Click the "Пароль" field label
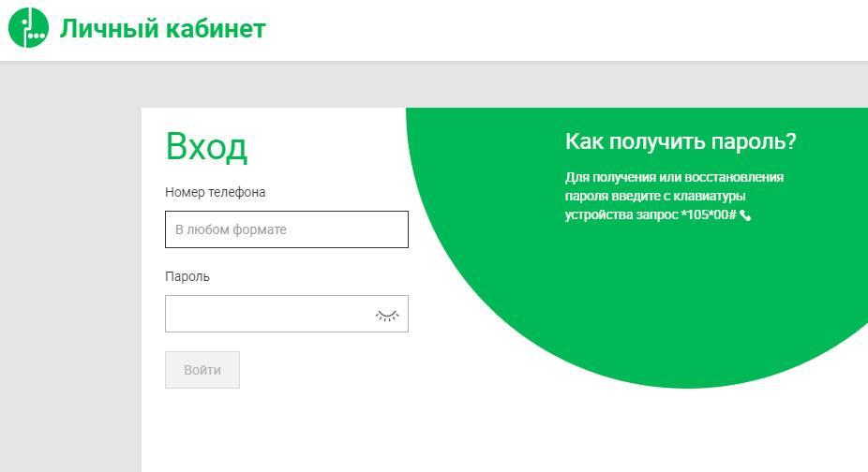 coord(187,276)
